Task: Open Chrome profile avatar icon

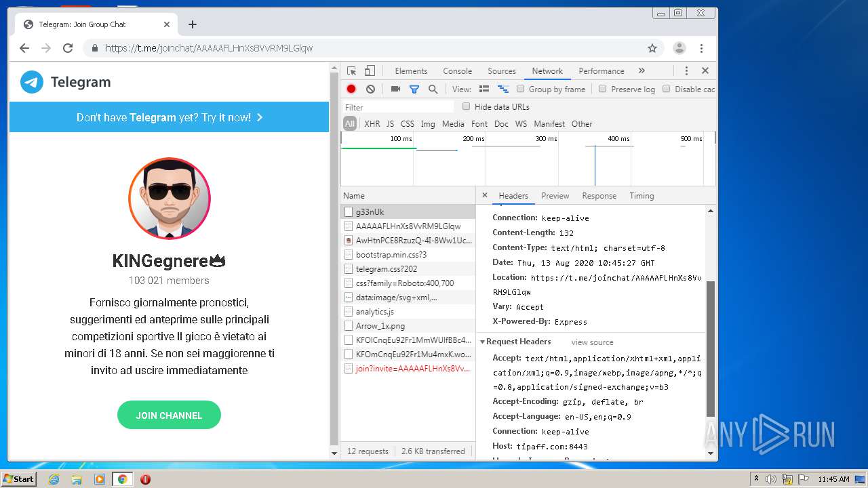Action: 679,48
